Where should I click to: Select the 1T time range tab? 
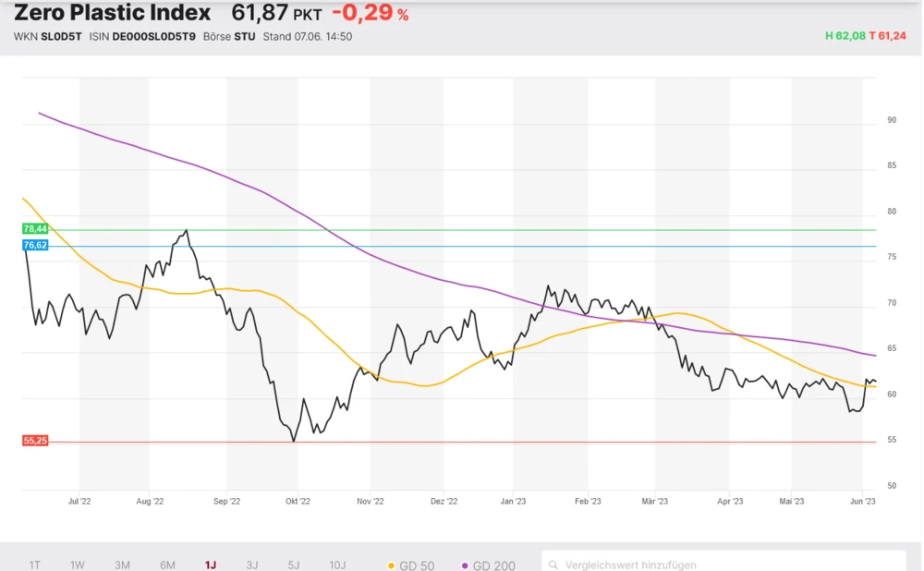(x=34, y=565)
